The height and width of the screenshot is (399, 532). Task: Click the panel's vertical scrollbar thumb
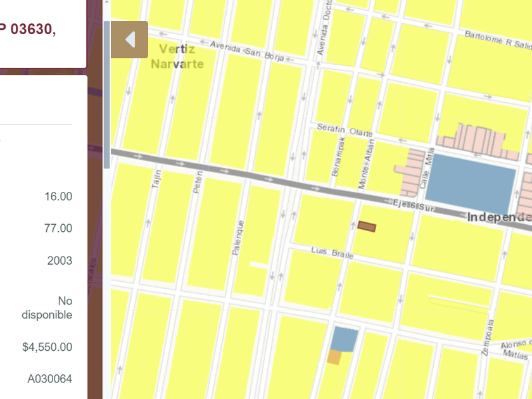point(106,94)
